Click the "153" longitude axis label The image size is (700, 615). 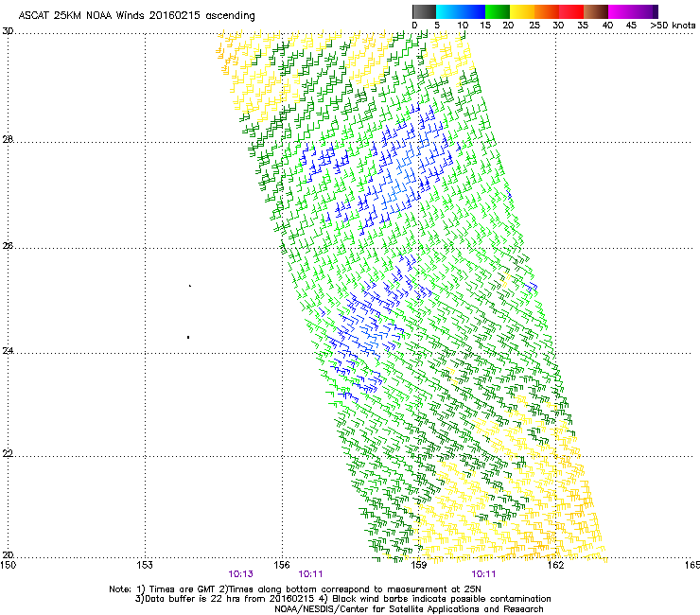click(x=145, y=565)
